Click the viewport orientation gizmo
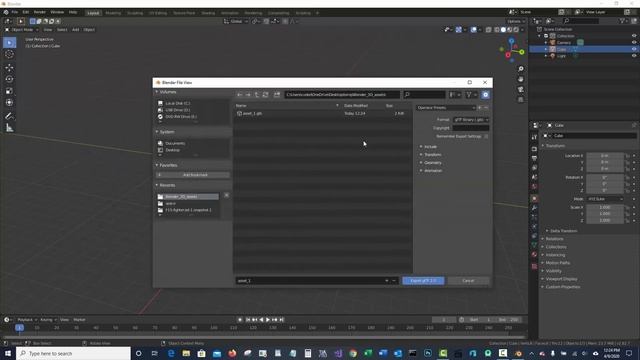640x360 pixels. (511, 50)
